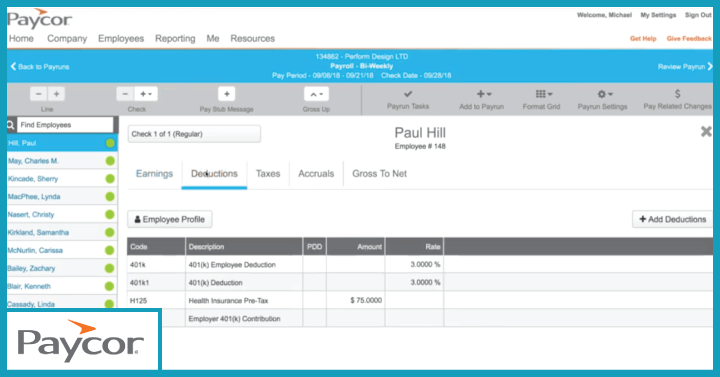The width and height of the screenshot is (720, 377).
Task: Sort by Amount column header
Action: coord(356,247)
